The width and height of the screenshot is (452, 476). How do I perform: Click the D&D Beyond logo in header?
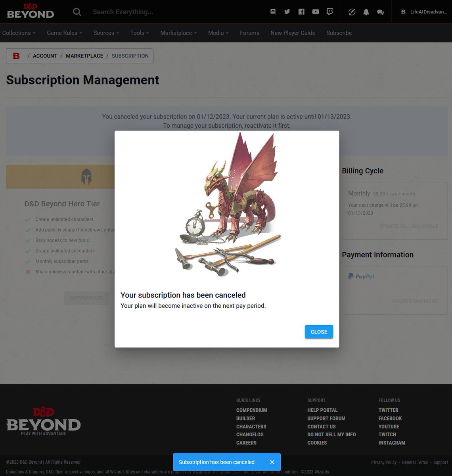tap(31, 11)
